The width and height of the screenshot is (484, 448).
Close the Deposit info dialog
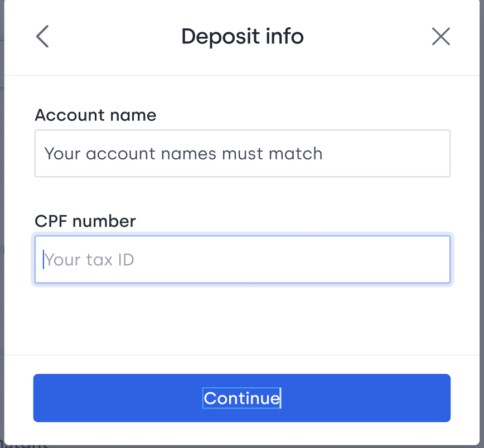[x=441, y=36]
